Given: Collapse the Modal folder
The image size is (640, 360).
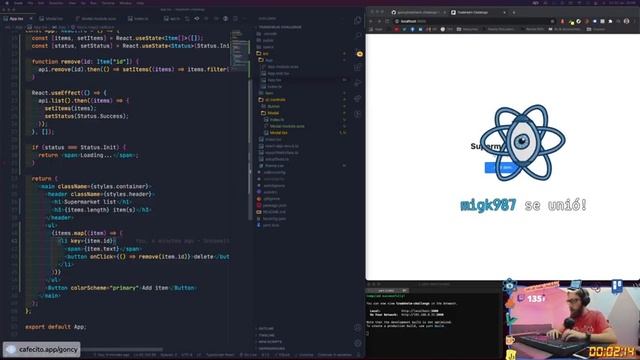Looking at the screenshot, I should pos(270,113).
